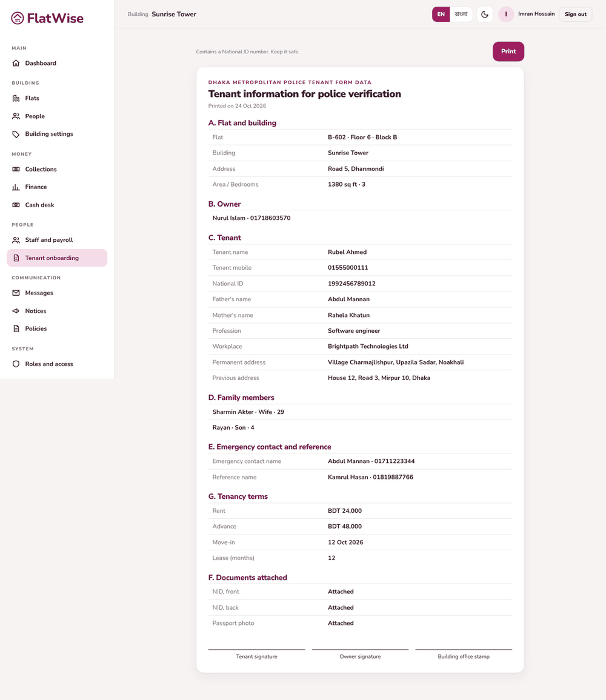Click the area value 1380 sq ft · 3
Viewport: 606px width, 700px height.
tap(346, 184)
